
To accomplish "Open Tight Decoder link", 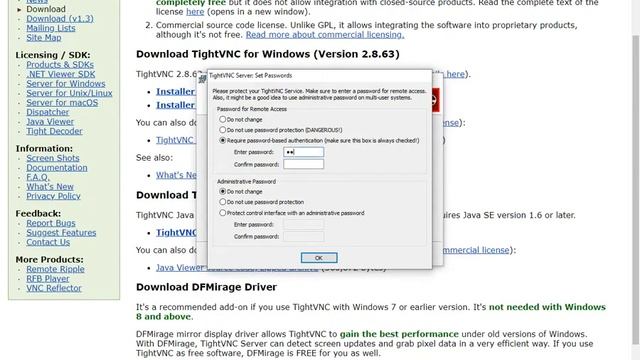I will point(54,131).
